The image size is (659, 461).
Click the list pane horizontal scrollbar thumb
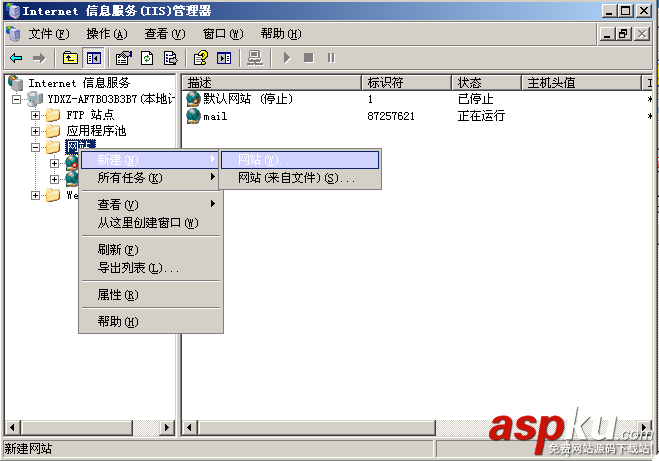[316, 427]
